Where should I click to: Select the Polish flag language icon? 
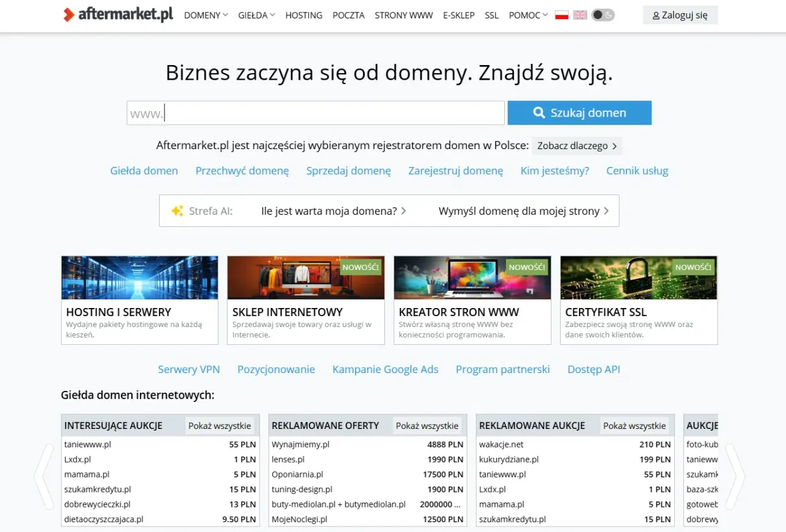pos(561,14)
